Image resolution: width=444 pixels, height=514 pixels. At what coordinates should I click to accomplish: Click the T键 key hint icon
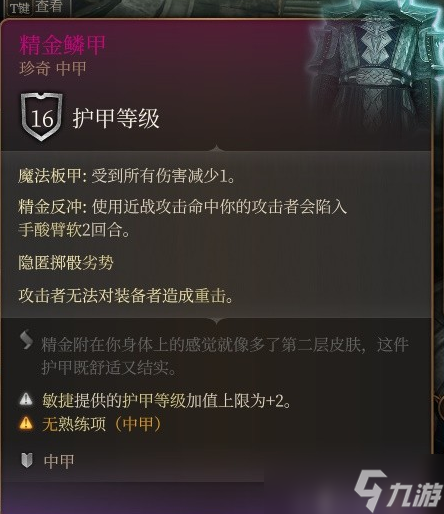tap(20, 8)
